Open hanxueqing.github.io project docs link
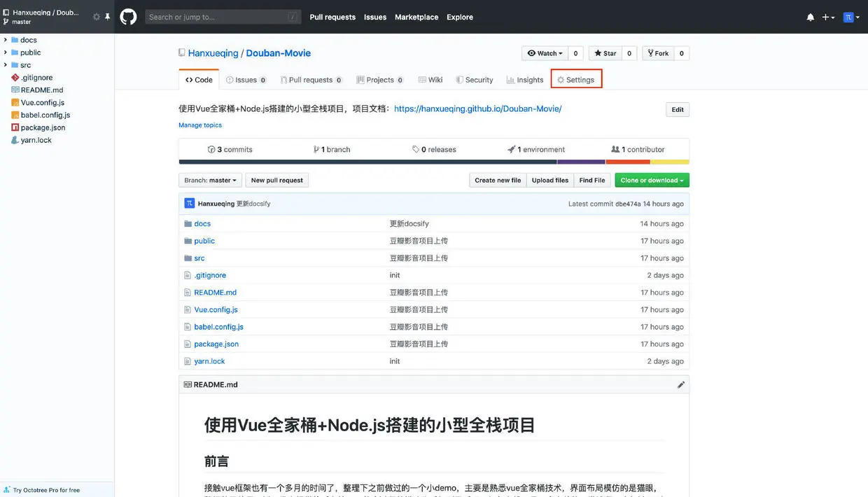 (478, 108)
